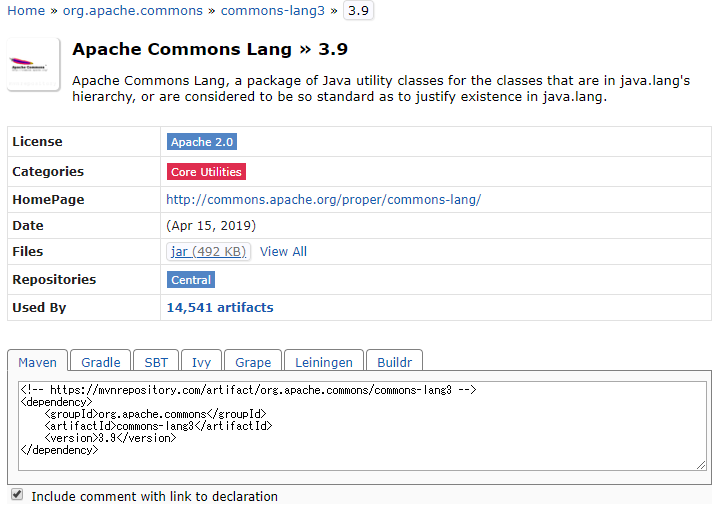This screenshot has height=512, width=719.
Task: Visit the commons-lang homepage URL
Action: point(323,200)
